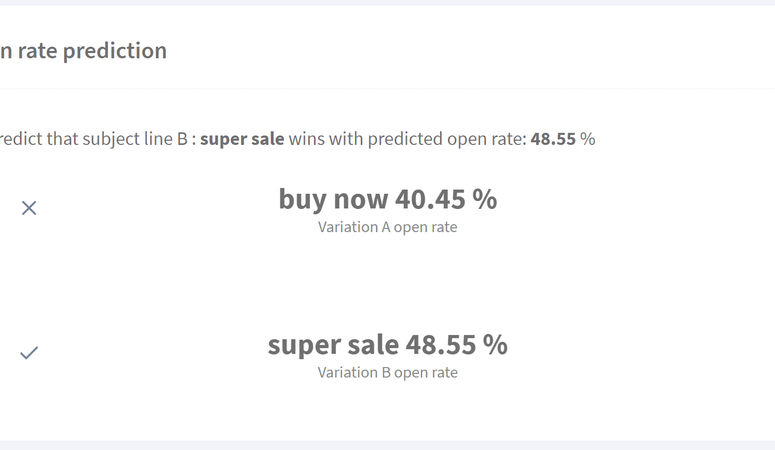Click the gray strip below the results panel
The image size is (775, 450).
click(388, 445)
